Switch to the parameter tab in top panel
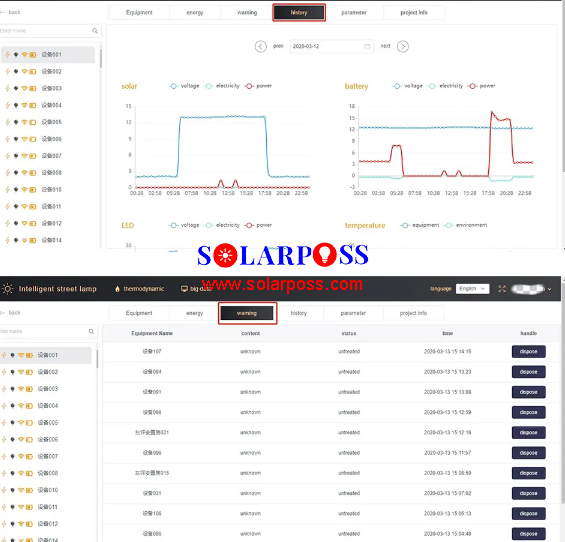Image resolution: width=565 pixels, height=542 pixels. click(354, 13)
